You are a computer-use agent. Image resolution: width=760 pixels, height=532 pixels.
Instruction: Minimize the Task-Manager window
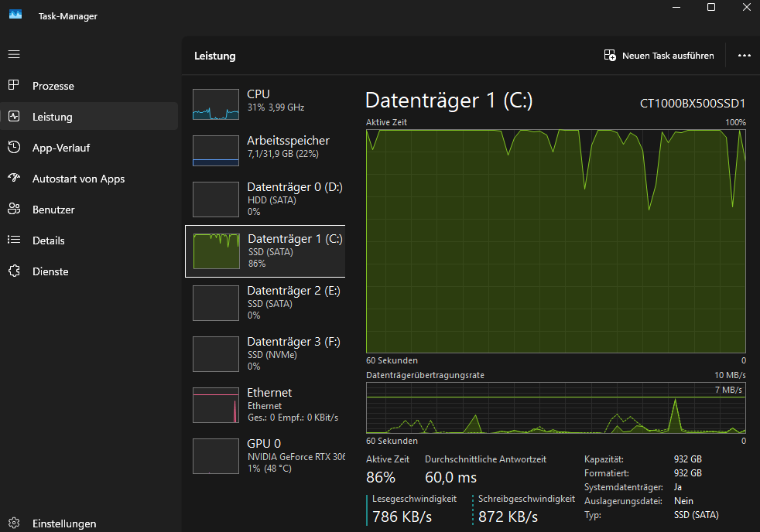[x=676, y=7]
